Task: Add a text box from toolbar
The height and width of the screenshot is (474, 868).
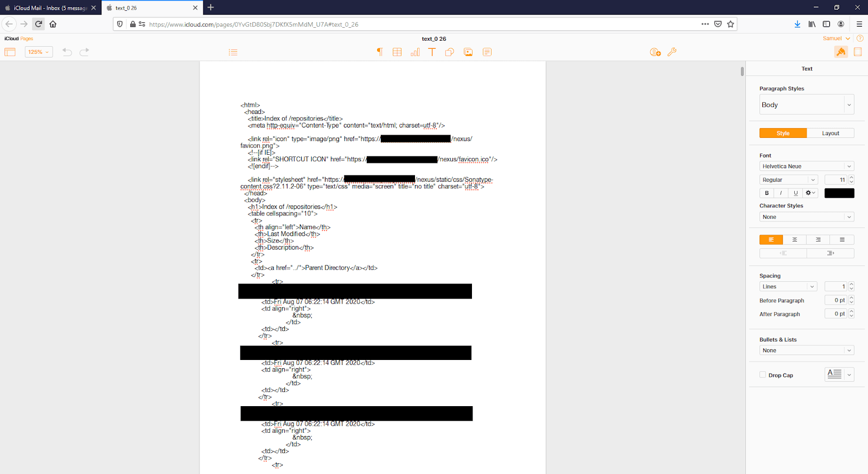Action: pos(432,52)
